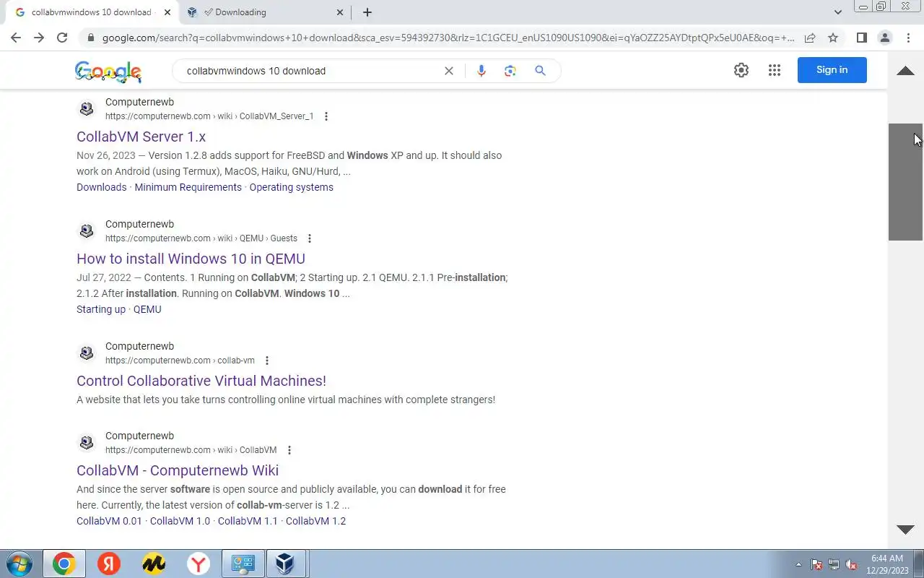The height and width of the screenshot is (578, 924).
Task: Click the page scrollbar up arrow
Action: pos(905,71)
